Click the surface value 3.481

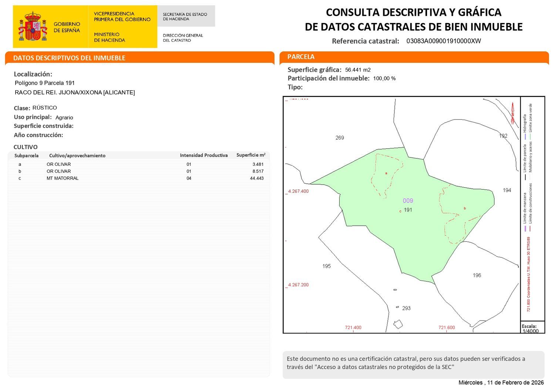pyautogui.click(x=258, y=164)
